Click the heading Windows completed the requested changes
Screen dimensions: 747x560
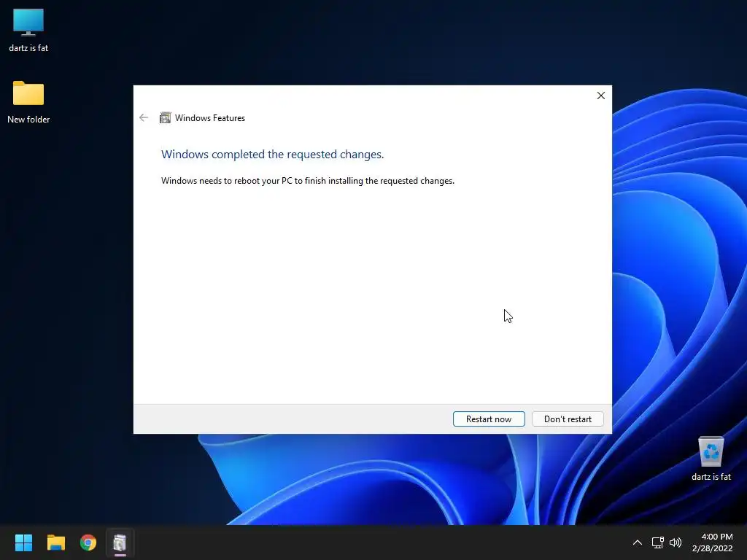tap(273, 155)
